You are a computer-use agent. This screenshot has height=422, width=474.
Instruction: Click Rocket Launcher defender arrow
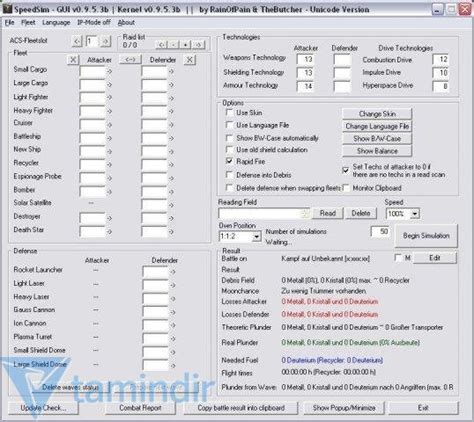(173, 272)
